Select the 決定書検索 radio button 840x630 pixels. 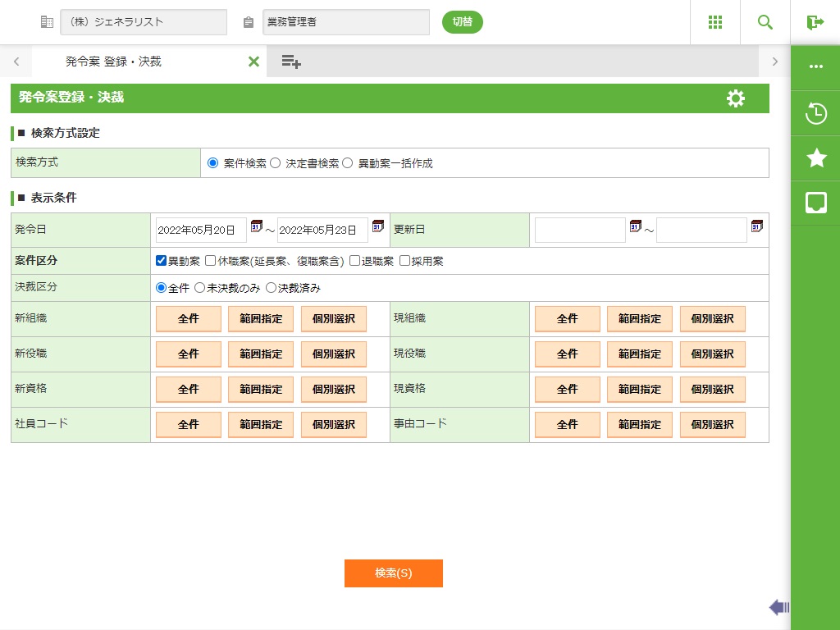point(276,163)
